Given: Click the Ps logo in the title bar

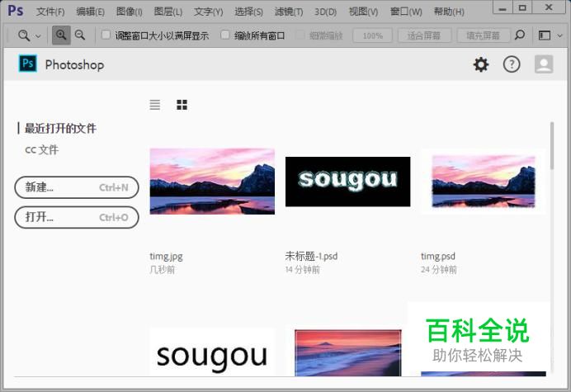Looking at the screenshot, I should [16, 11].
